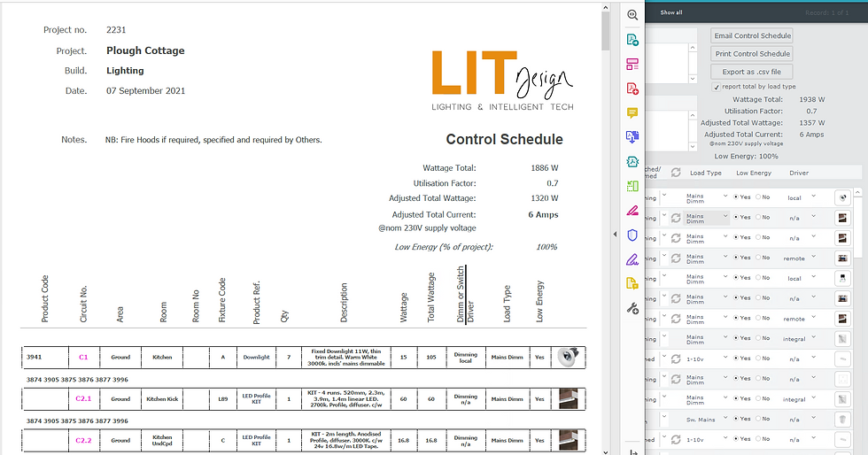This screenshot has height=455, width=868.
Task: Select No low energy in the first list row
Action: click(x=758, y=197)
